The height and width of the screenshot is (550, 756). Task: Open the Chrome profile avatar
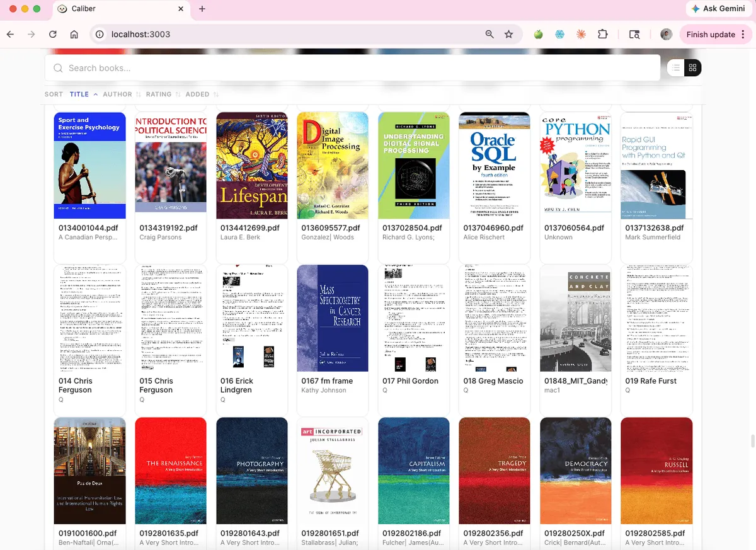[x=667, y=35]
